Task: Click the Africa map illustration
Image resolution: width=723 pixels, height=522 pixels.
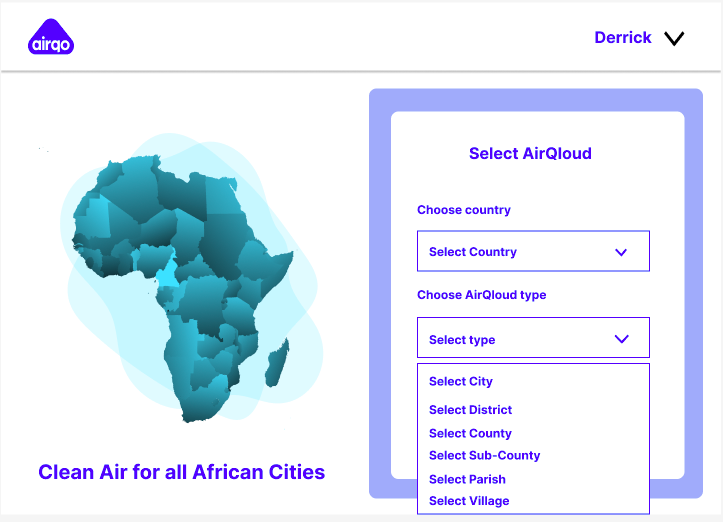Action: 183,288
